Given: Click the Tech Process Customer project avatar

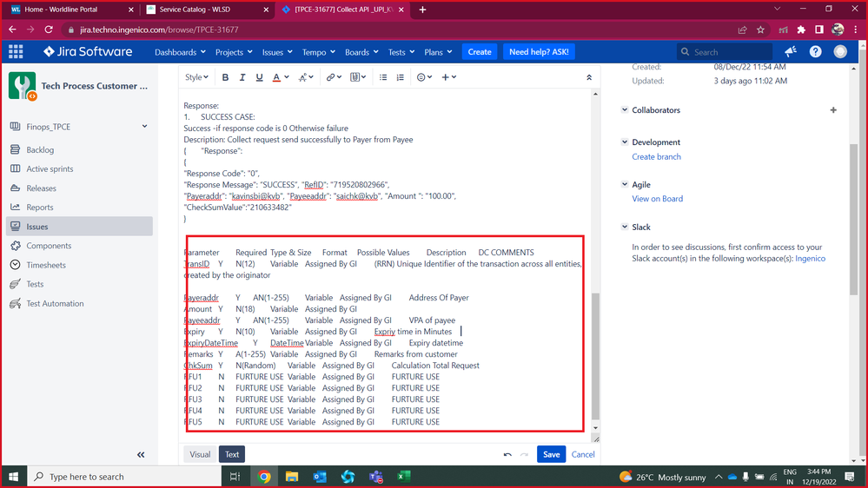Looking at the screenshot, I should coord(22,86).
